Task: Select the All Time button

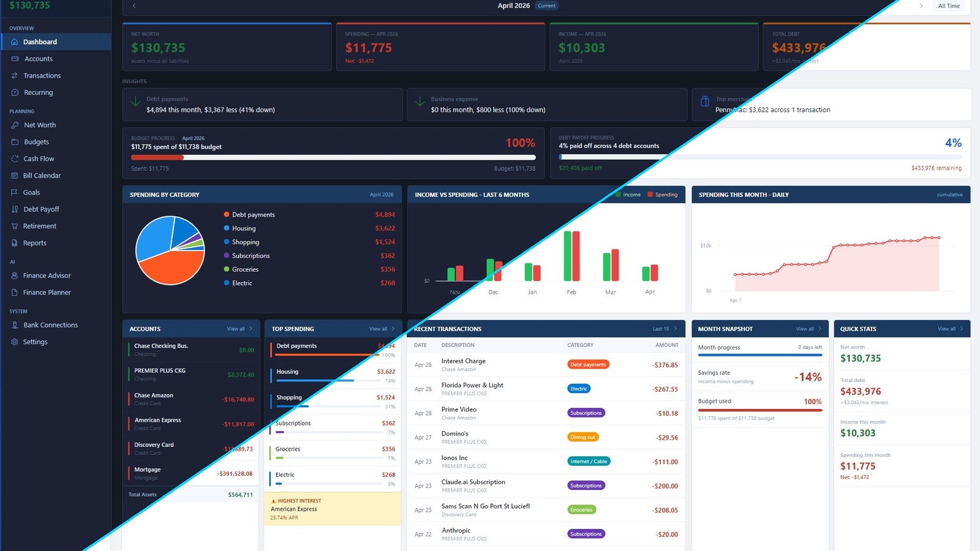Action: (949, 6)
